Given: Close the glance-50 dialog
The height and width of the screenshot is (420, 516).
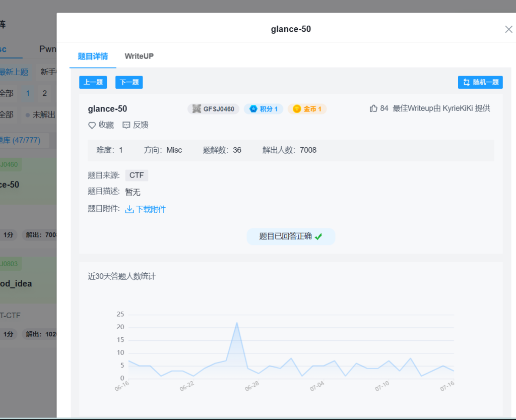Looking at the screenshot, I should [508, 29].
